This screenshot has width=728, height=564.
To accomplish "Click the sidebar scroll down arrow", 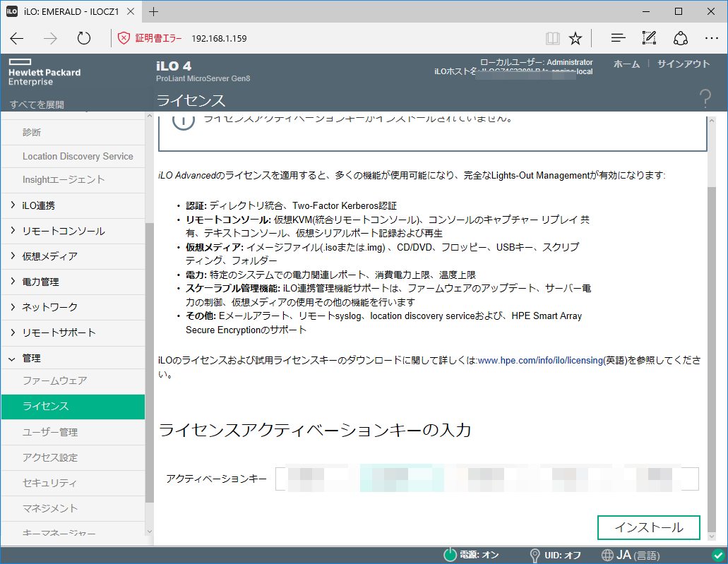I will pos(150,532).
